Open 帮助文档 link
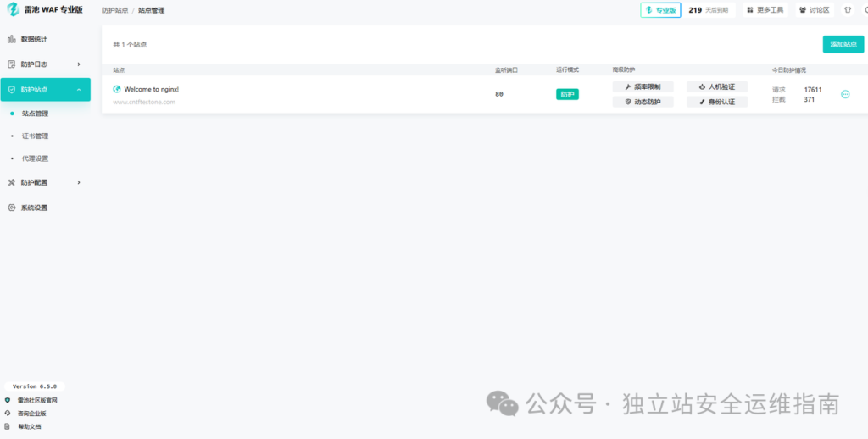This screenshot has height=439, width=868. [x=30, y=427]
